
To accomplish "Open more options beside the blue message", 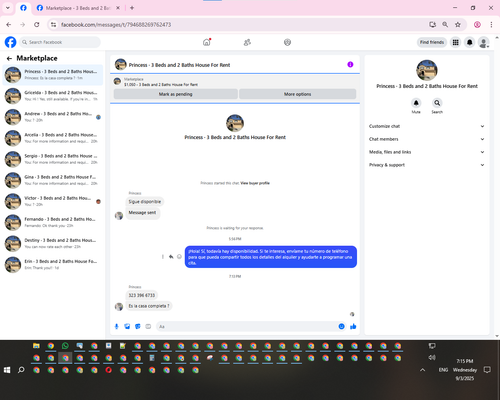I will (163, 257).
